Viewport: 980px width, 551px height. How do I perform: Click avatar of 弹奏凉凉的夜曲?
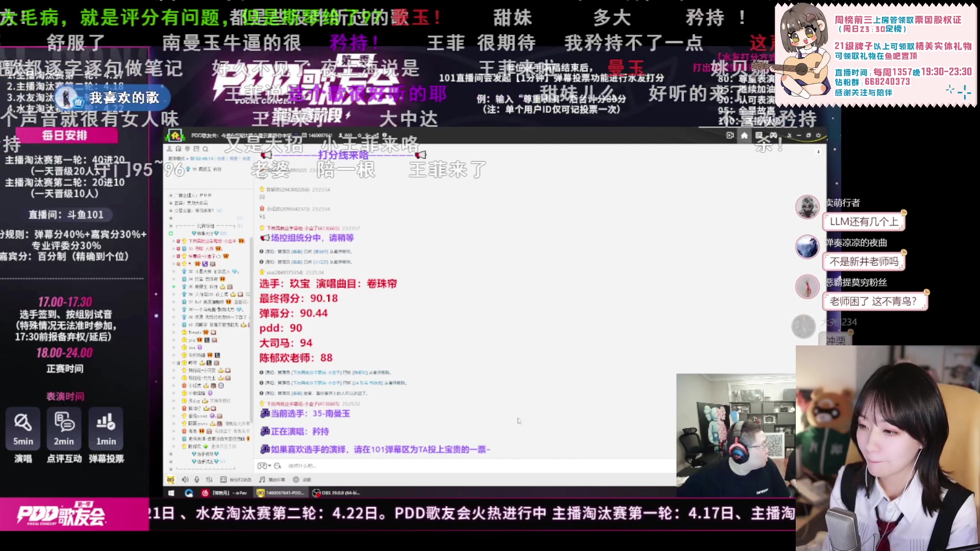807,246
